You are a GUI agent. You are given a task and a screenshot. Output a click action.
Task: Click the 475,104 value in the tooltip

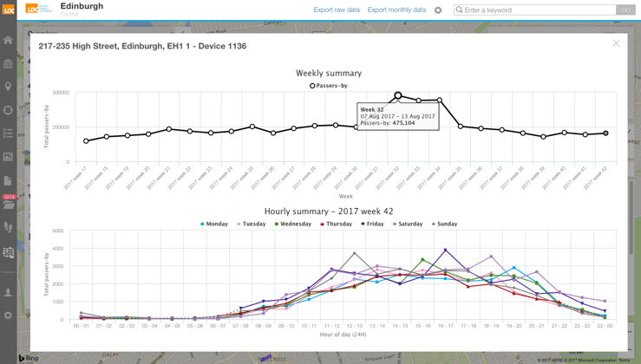(403, 123)
